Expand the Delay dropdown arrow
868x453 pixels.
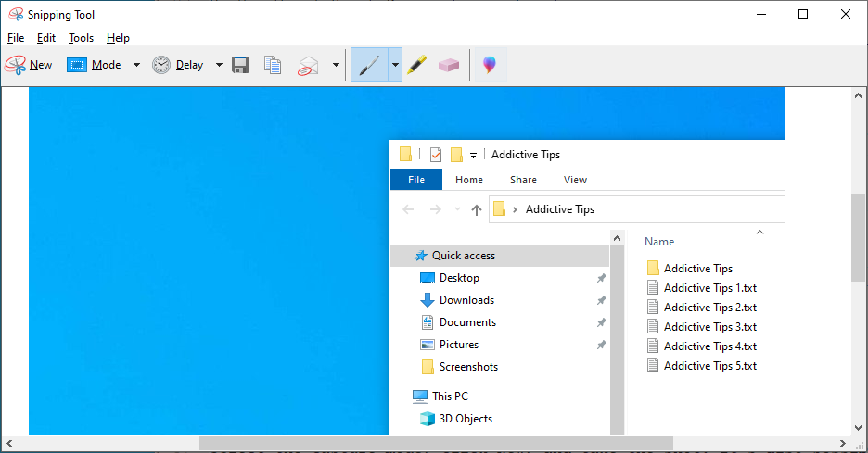(x=219, y=65)
